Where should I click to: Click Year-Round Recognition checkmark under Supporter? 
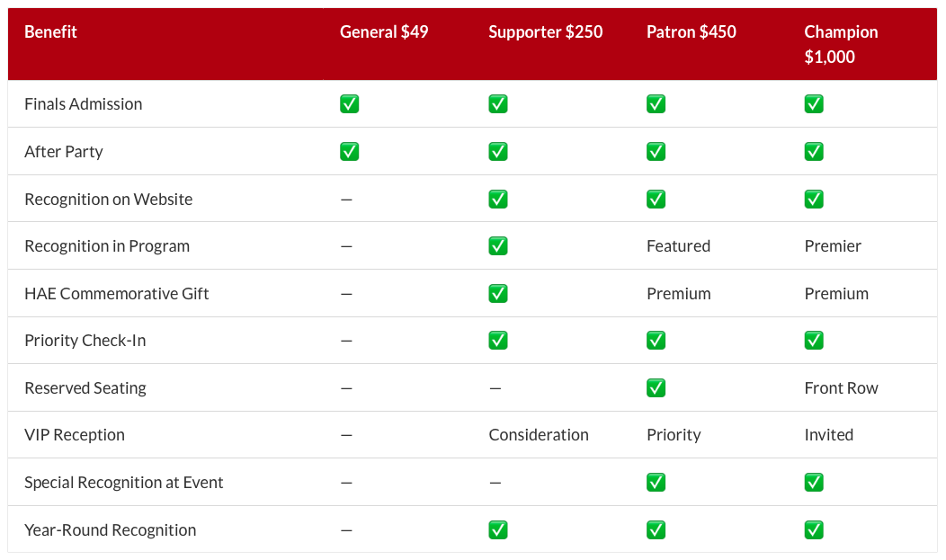point(498,529)
